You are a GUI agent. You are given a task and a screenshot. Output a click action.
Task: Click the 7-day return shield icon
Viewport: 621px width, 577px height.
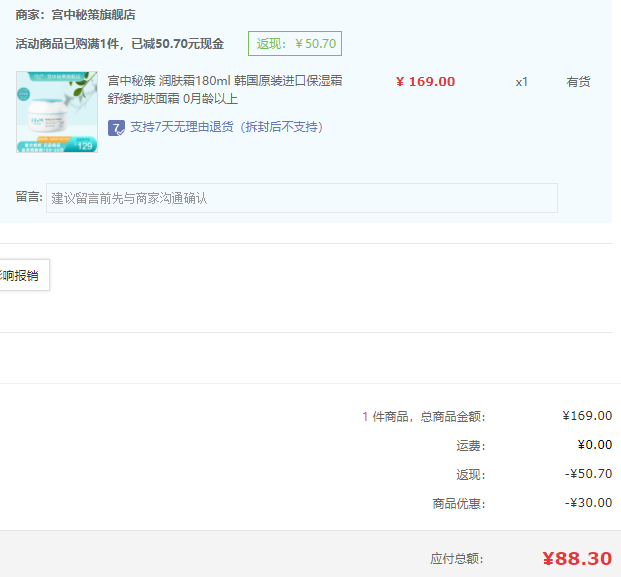click(116, 128)
